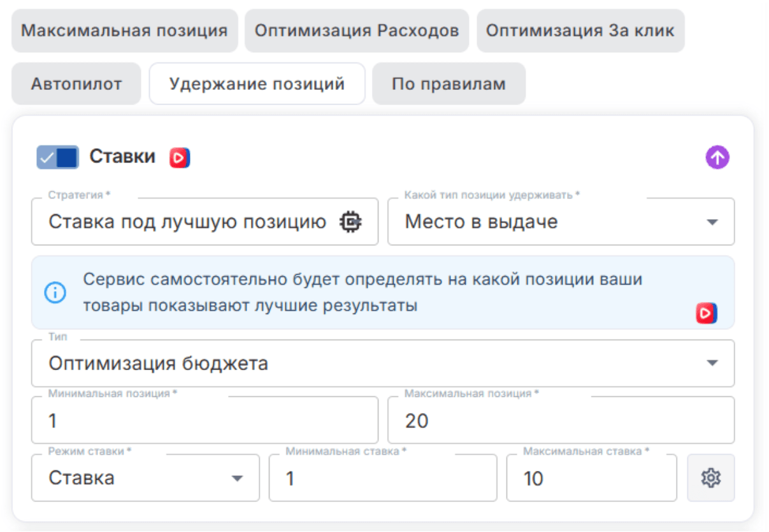
Task: Click the purple up-arrow icon
Action: pos(717,157)
